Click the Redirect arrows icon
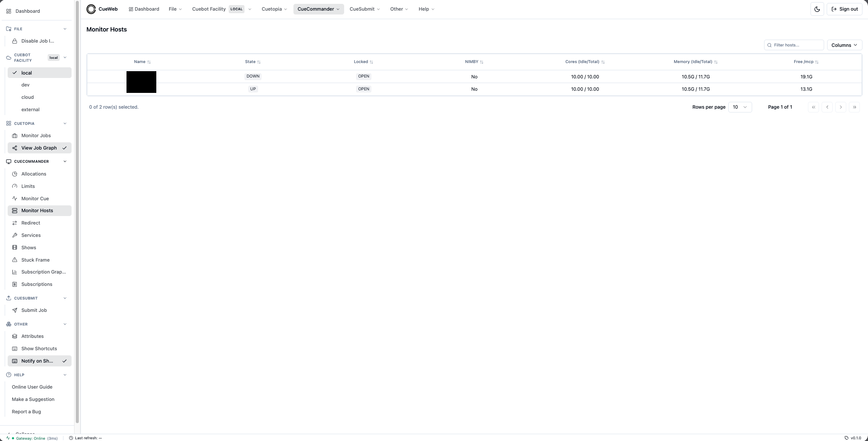This screenshot has width=868, height=441. (14, 223)
